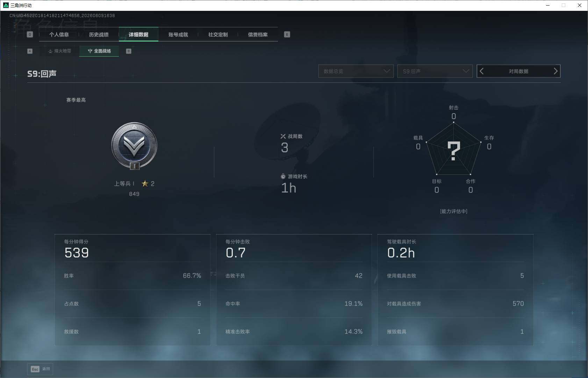Click the 目标 radar axis label
588x378 pixels.
pos(437,181)
